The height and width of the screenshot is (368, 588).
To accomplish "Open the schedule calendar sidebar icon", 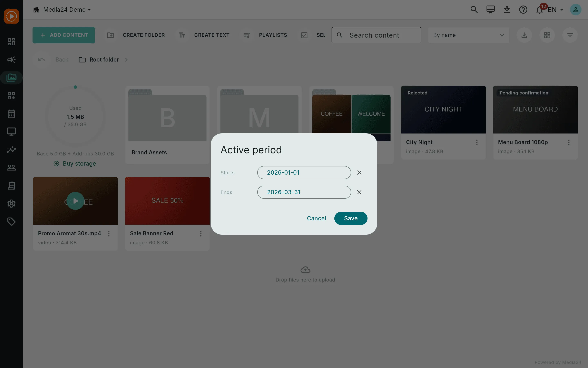I will click(11, 114).
